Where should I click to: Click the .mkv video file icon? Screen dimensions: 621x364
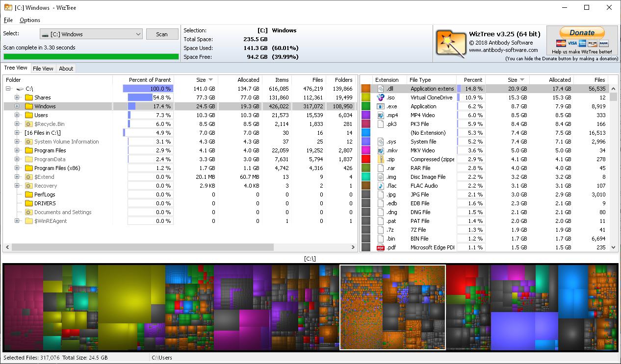click(x=380, y=150)
